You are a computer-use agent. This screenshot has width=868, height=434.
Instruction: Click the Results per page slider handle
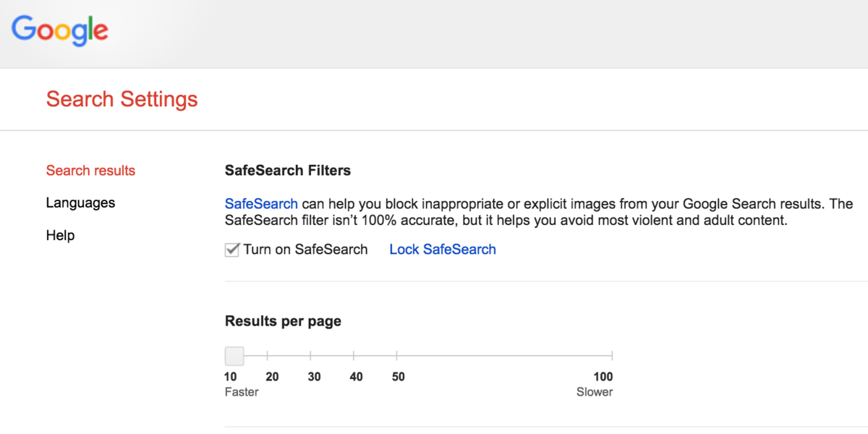point(234,356)
